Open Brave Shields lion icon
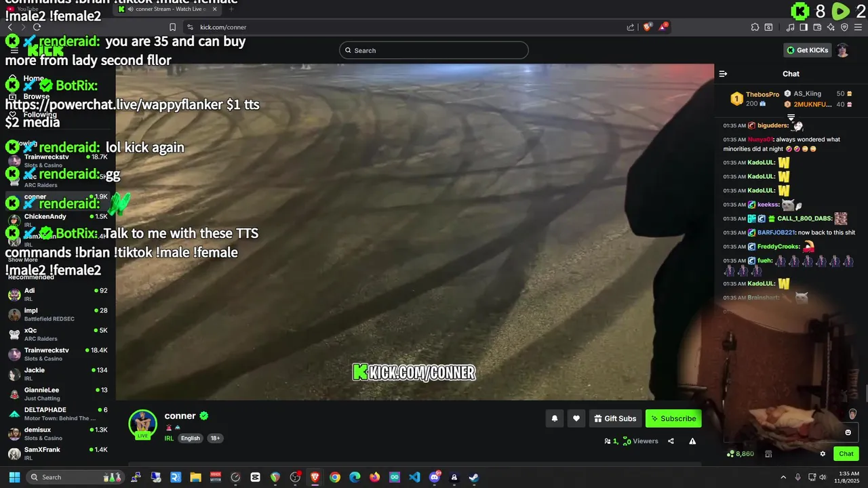868x488 pixels. (648, 27)
